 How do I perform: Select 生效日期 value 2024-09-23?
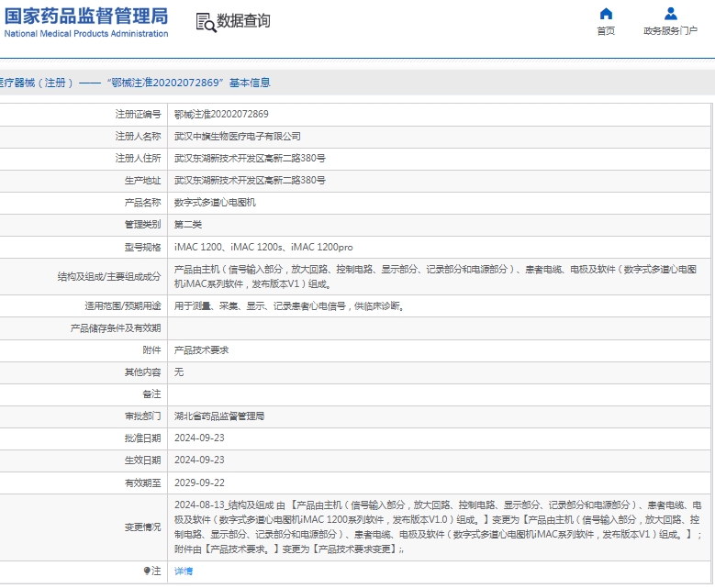(x=199, y=460)
